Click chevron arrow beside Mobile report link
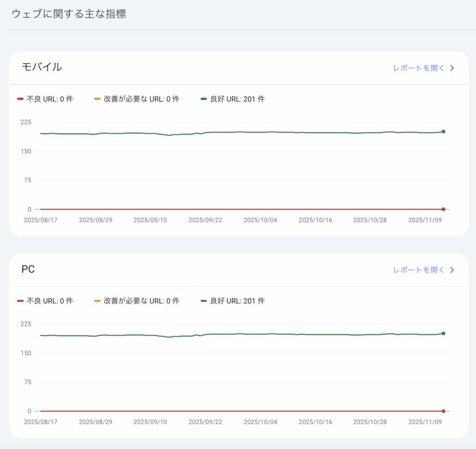Viewport: 476px width, 449px height. (x=452, y=68)
